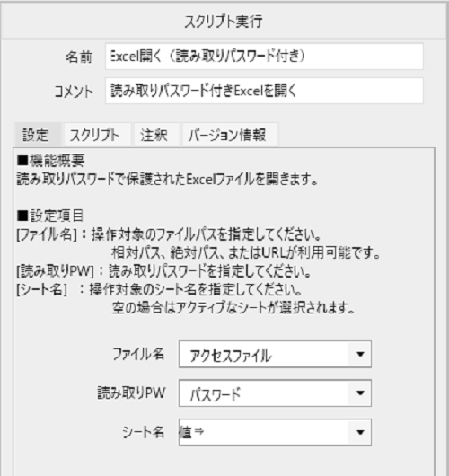The image size is (449, 476).
Task: Click the パスワード value in 読み取りPW box
Action: click(216, 394)
